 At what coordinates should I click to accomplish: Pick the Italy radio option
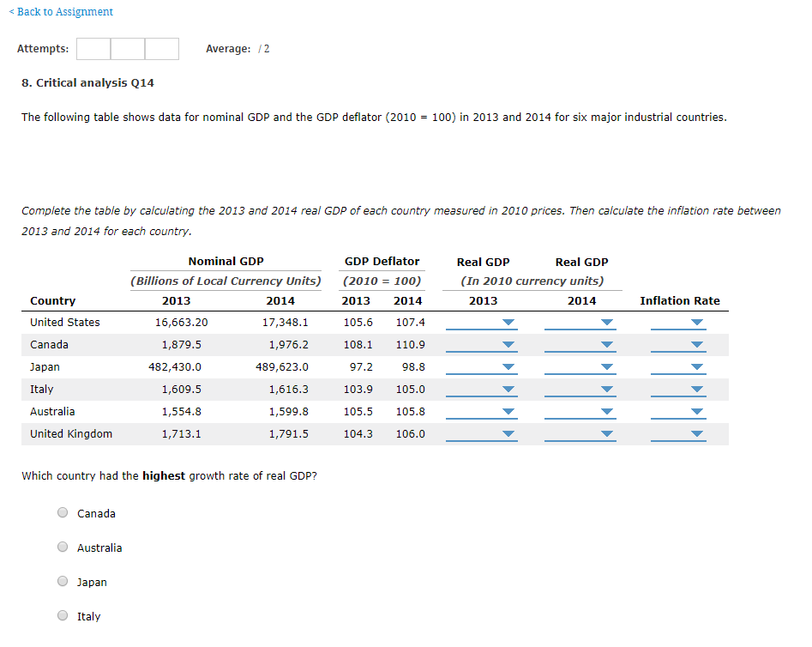tap(63, 616)
